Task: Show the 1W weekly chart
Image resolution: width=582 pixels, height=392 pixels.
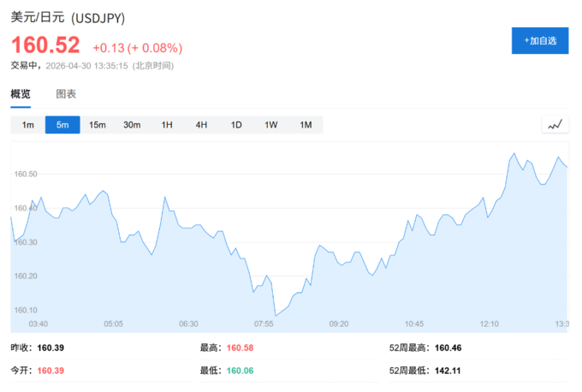Action: [x=270, y=125]
